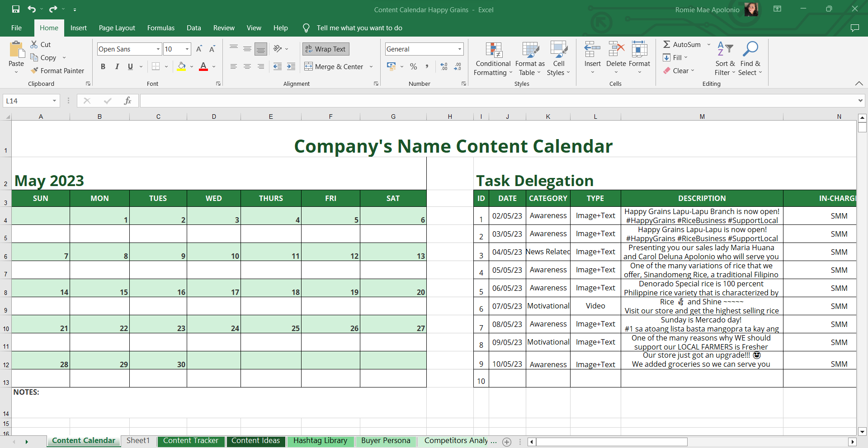Open the Name Box dropdown arrow
The height and width of the screenshot is (448, 868).
tap(54, 101)
